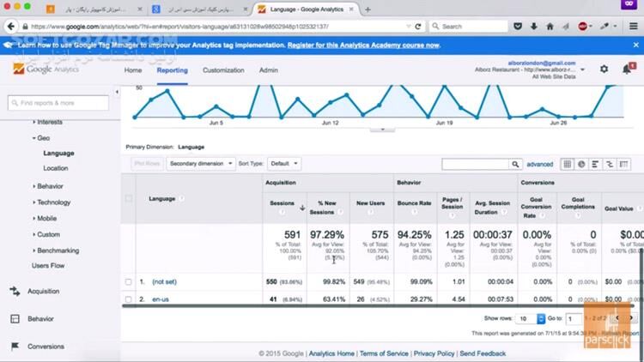Viewport: 644px width, 362px height.
Task: Open the Secondary dimension dropdown
Action: pyautogui.click(x=200, y=163)
